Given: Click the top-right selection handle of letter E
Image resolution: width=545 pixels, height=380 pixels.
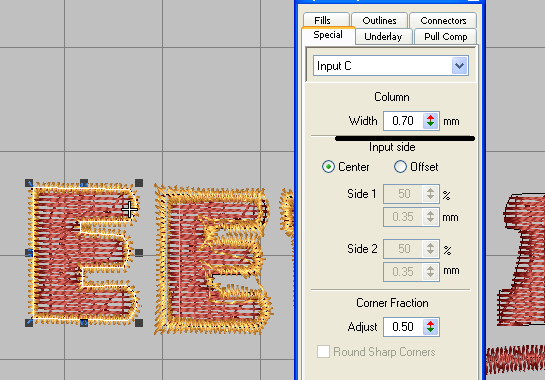Looking at the screenshot, I should tap(139, 183).
